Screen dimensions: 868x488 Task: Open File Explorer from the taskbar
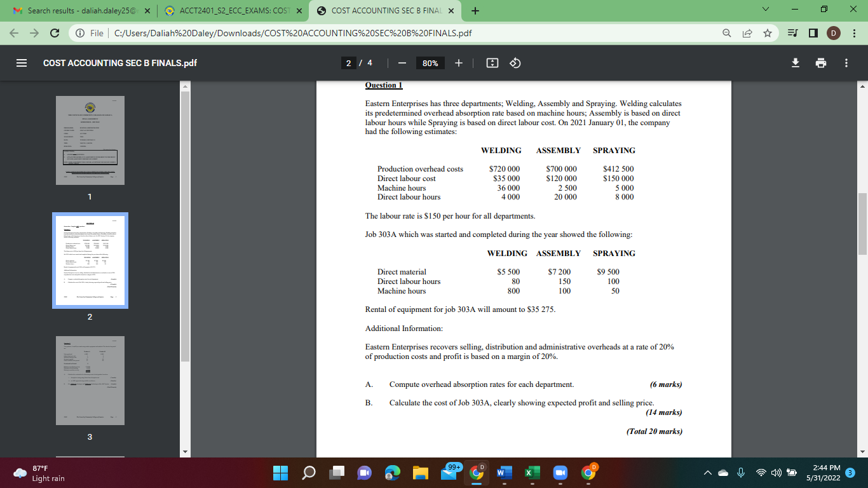click(x=421, y=473)
